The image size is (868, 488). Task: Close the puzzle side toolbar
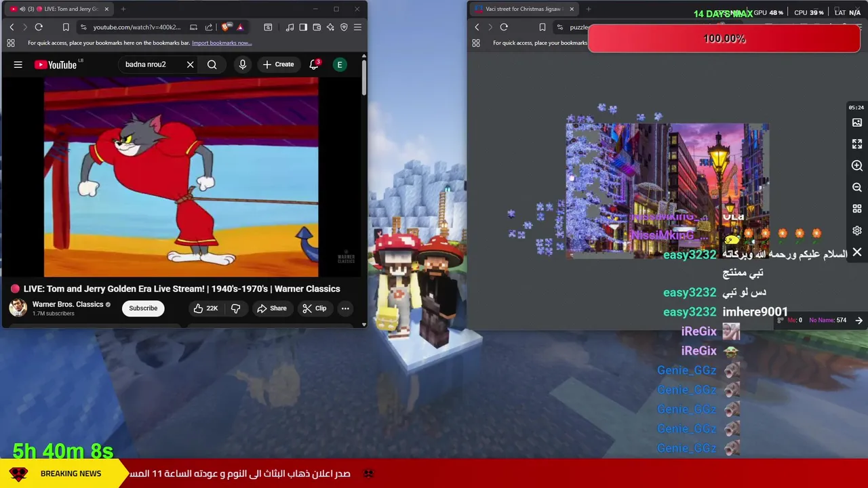click(857, 252)
